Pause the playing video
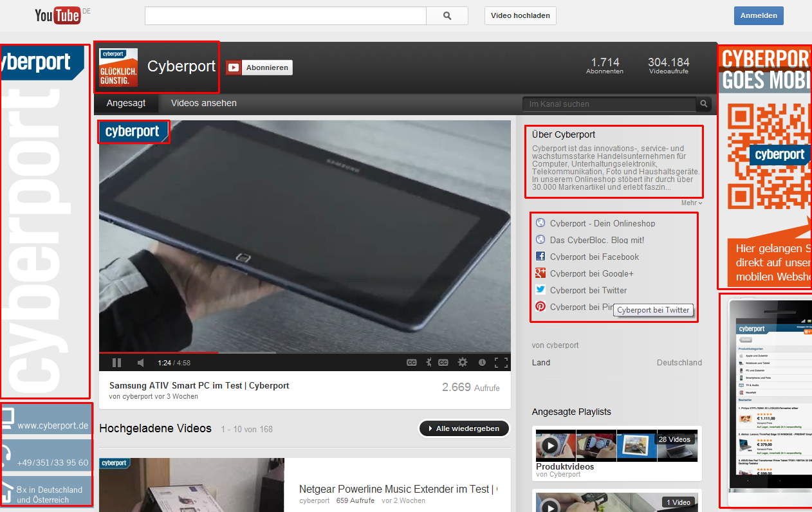Image resolution: width=812 pixels, height=512 pixels. (116, 363)
